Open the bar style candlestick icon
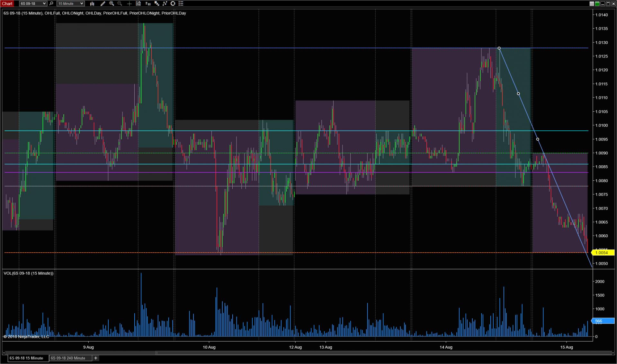Screen dimensions: 617x364 coord(92,4)
